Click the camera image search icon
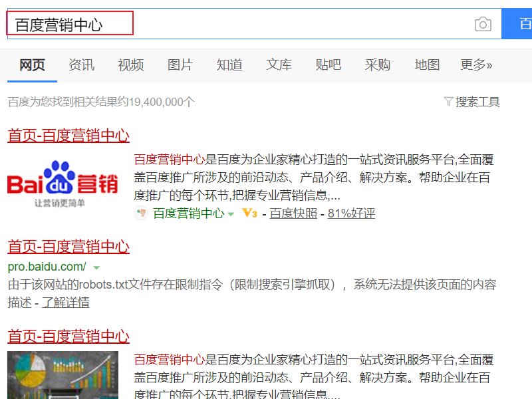Viewport: 532px width, 399px height. coord(483,24)
